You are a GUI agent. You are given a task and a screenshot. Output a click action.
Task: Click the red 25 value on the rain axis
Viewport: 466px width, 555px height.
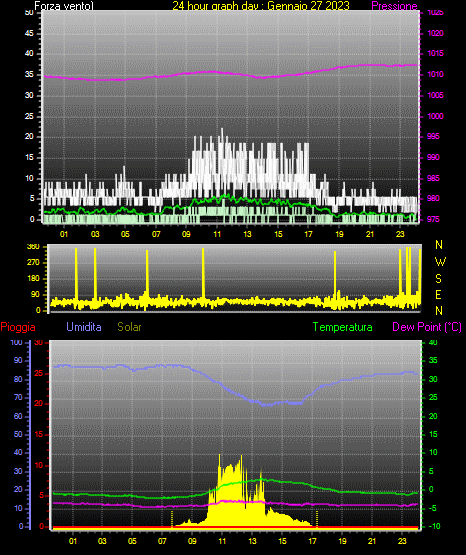39,373
